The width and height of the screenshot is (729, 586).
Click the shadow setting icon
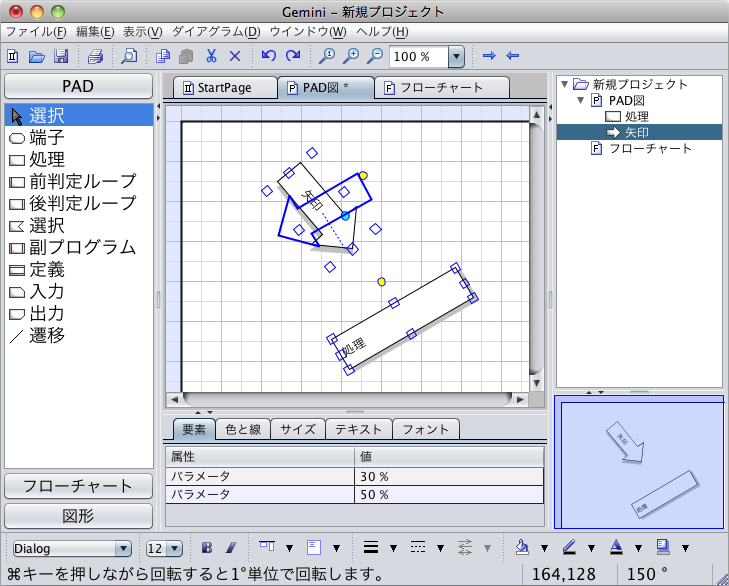[663, 547]
